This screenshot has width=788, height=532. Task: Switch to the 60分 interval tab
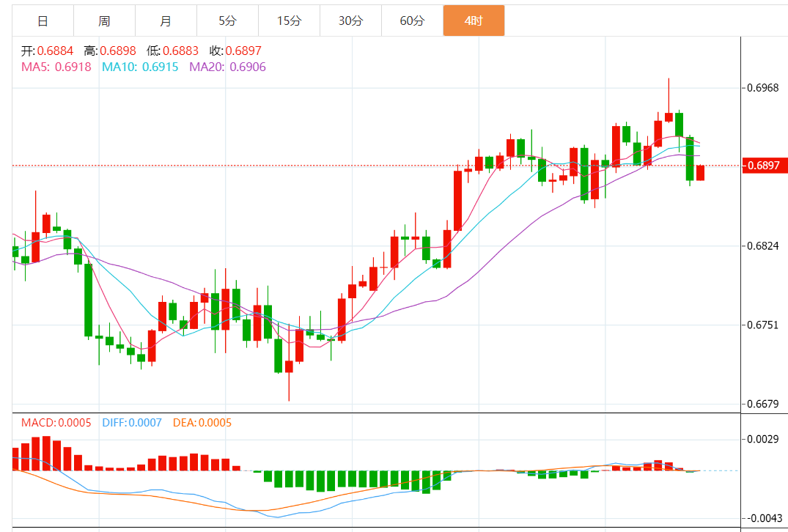[412, 21]
